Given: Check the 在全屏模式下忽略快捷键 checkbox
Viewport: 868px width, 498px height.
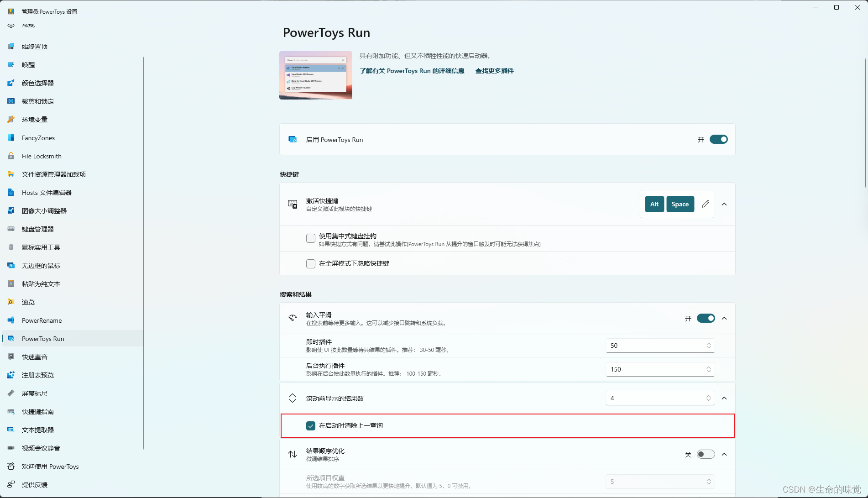Looking at the screenshot, I should (x=311, y=264).
